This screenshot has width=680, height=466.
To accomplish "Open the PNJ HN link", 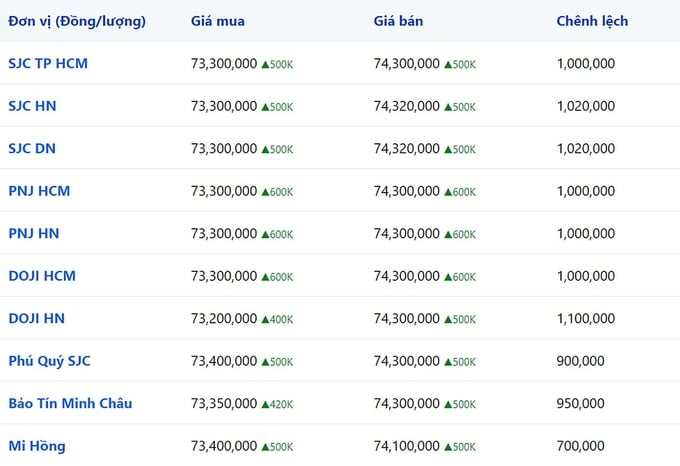I will (34, 234).
